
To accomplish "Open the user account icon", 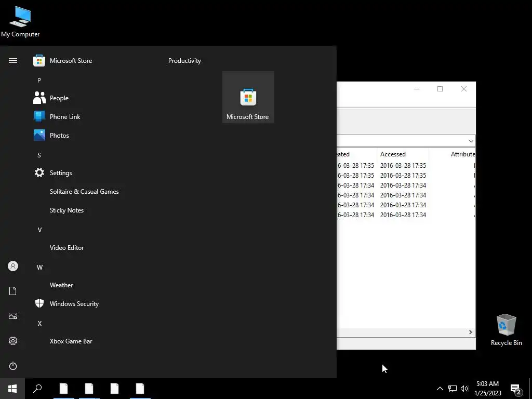I will 13,266.
